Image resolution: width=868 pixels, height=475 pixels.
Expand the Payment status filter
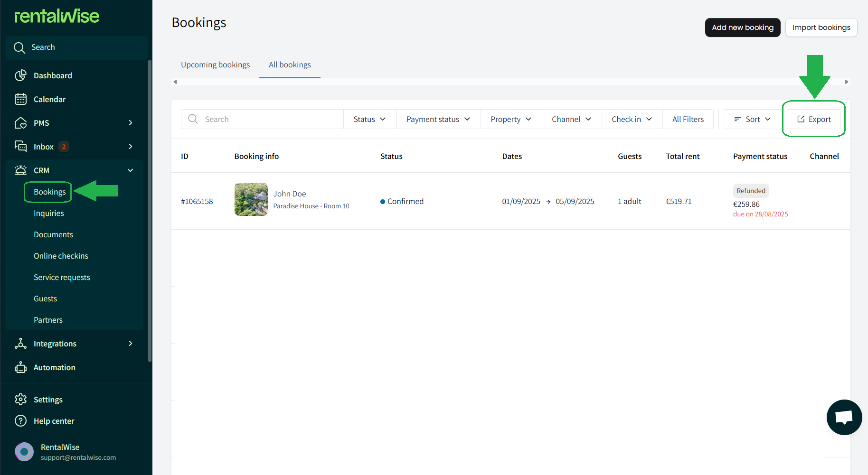coord(438,119)
